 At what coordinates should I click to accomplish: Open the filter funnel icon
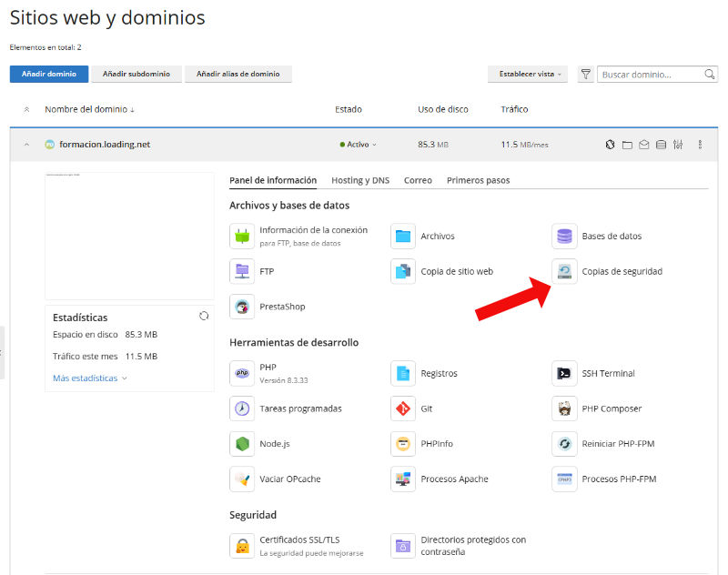pyautogui.click(x=586, y=75)
